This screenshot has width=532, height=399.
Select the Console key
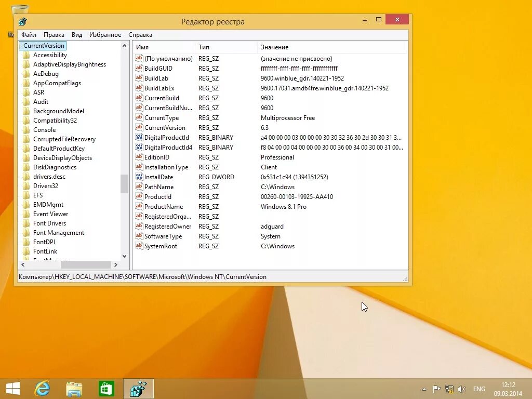45,129
